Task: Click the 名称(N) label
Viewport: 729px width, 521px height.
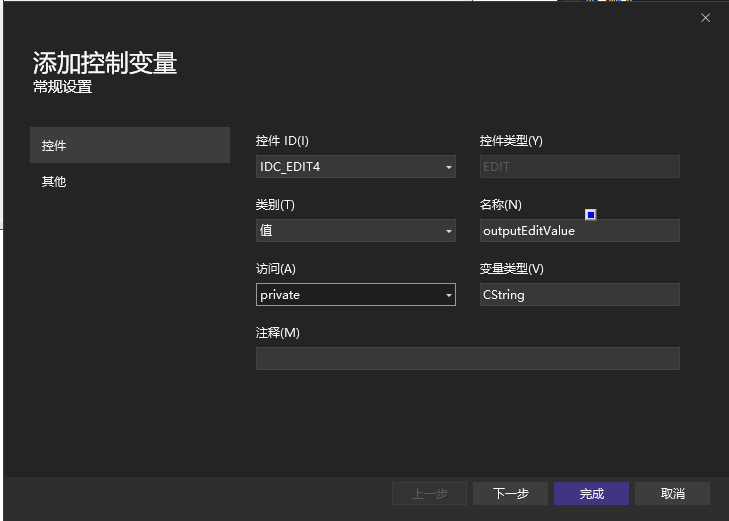Action: (501, 204)
